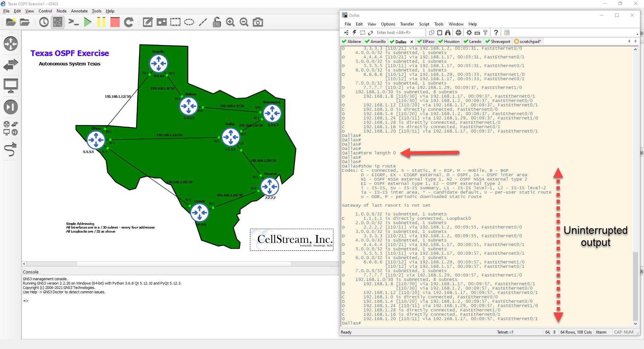Expand the terminal toolbar overflow arrow

pos(637,34)
